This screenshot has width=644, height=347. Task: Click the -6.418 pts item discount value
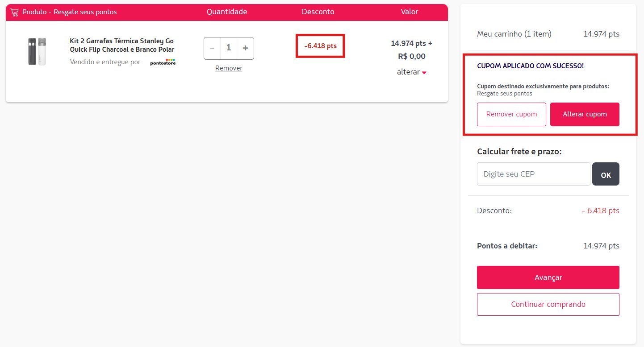coord(320,45)
